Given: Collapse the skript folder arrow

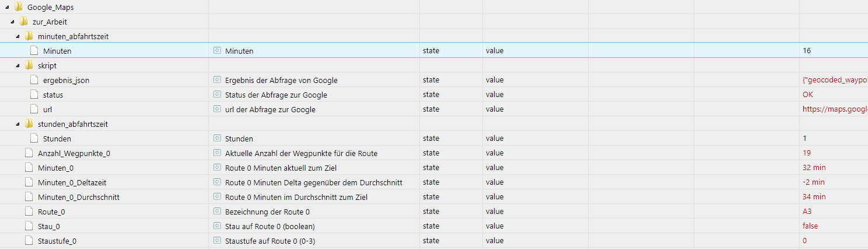Looking at the screenshot, I should pos(17,66).
